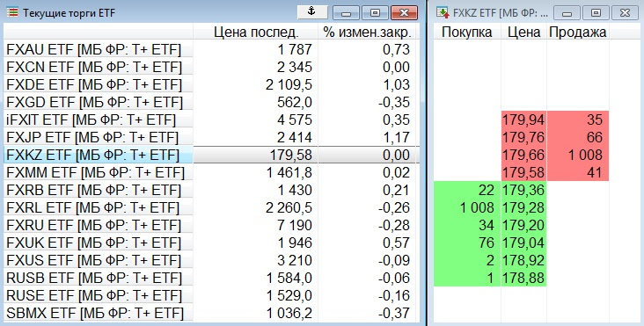Click the % измен.закр. column header
The height and width of the screenshot is (326, 644).
368,32
